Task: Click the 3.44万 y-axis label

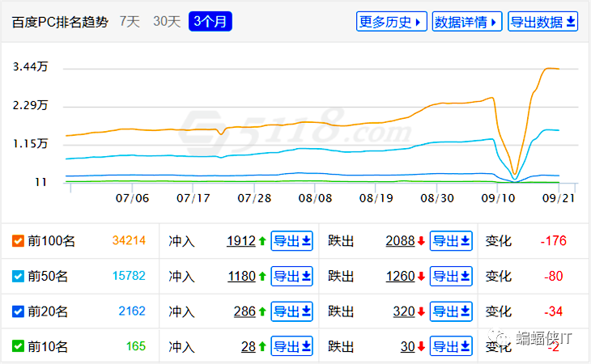Action: [31, 66]
